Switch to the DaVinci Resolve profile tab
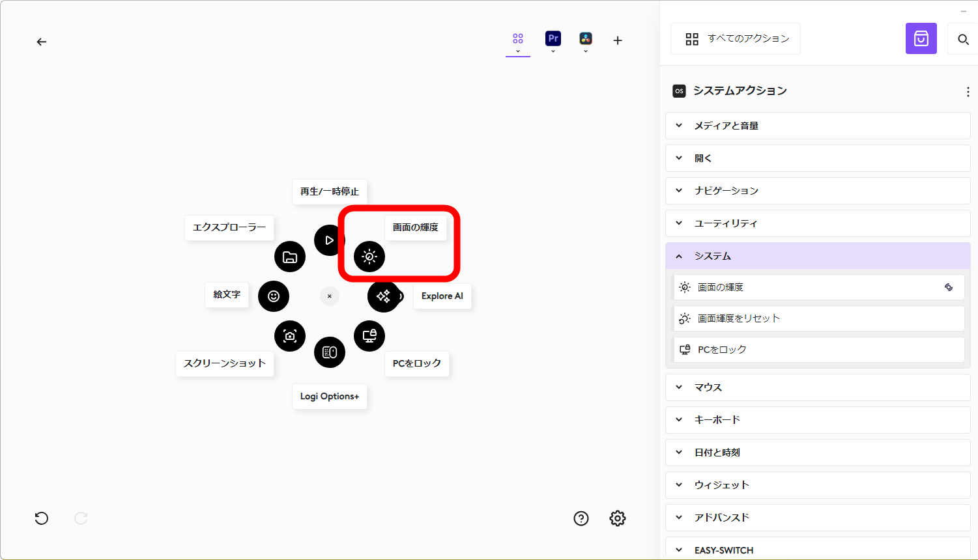The height and width of the screenshot is (560, 978). pyautogui.click(x=586, y=40)
